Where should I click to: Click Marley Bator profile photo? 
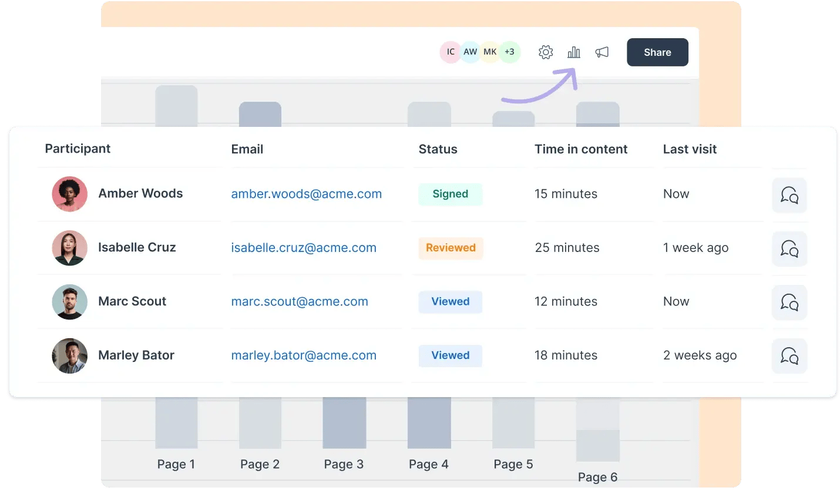(70, 356)
